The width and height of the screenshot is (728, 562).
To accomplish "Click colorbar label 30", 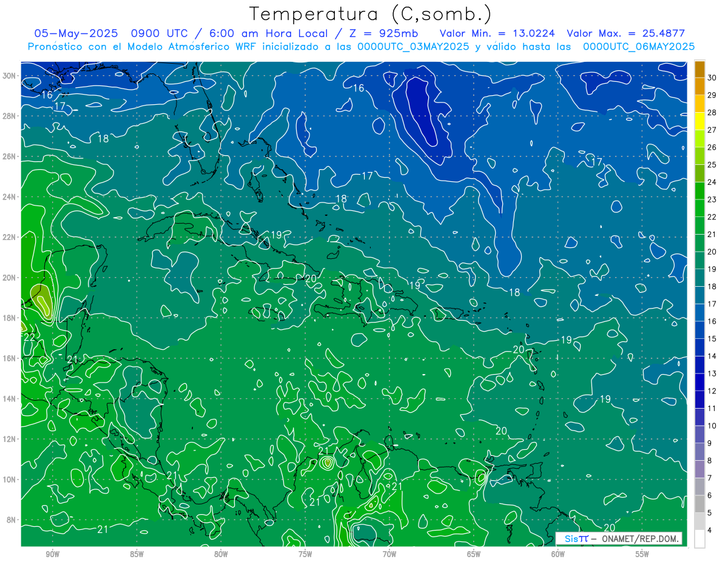I will [x=712, y=78].
